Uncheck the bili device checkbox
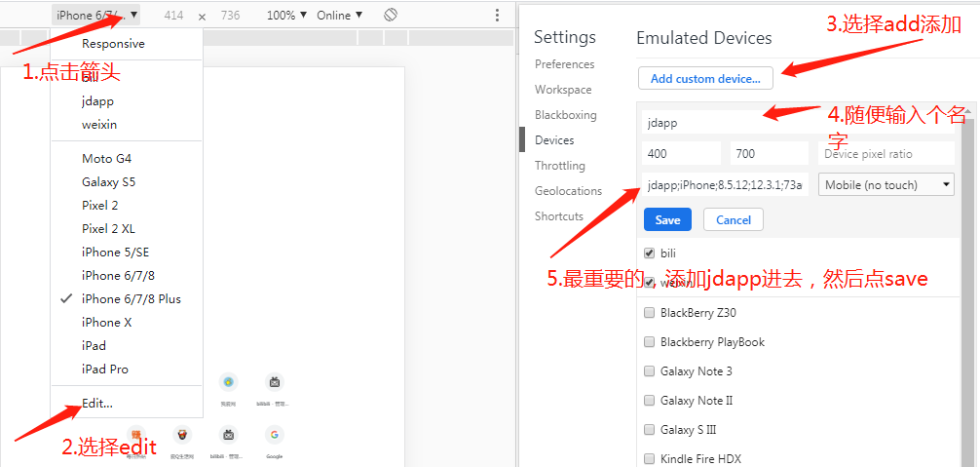This screenshot has height=467, width=980. pos(649,253)
